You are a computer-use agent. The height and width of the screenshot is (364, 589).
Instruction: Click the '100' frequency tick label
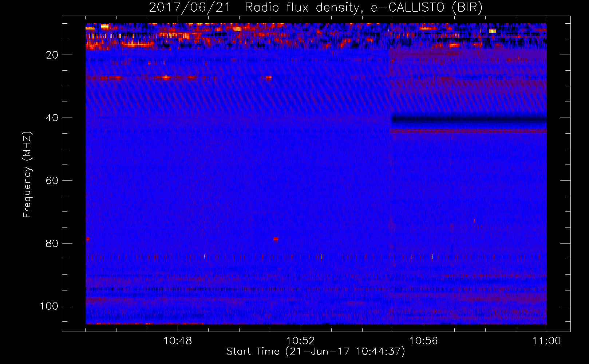pyautogui.click(x=49, y=306)
